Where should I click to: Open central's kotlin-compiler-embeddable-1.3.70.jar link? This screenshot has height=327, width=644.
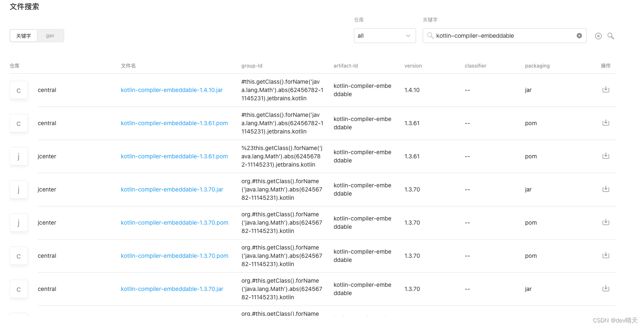[x=172, y=289]
